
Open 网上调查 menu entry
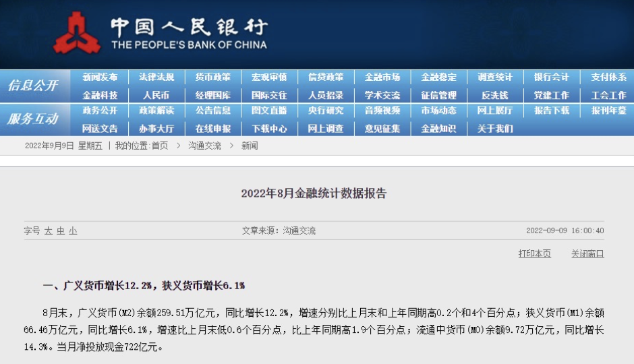coord(326,129)
